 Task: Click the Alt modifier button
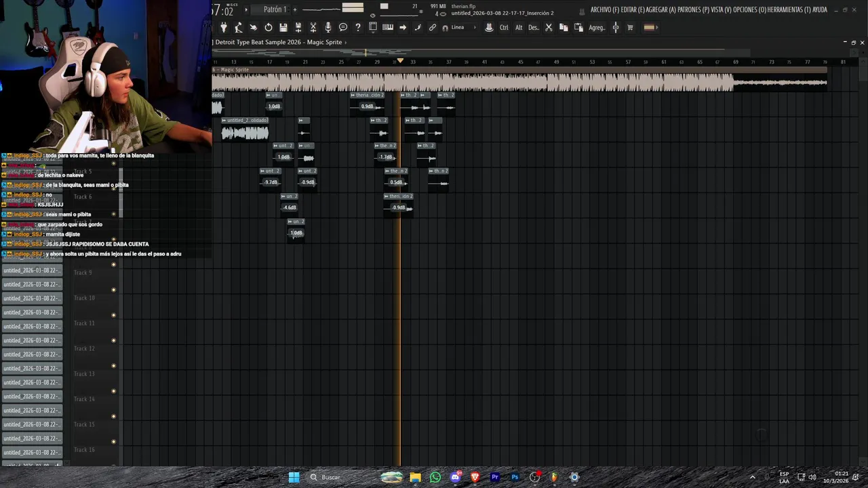point(519,27)
